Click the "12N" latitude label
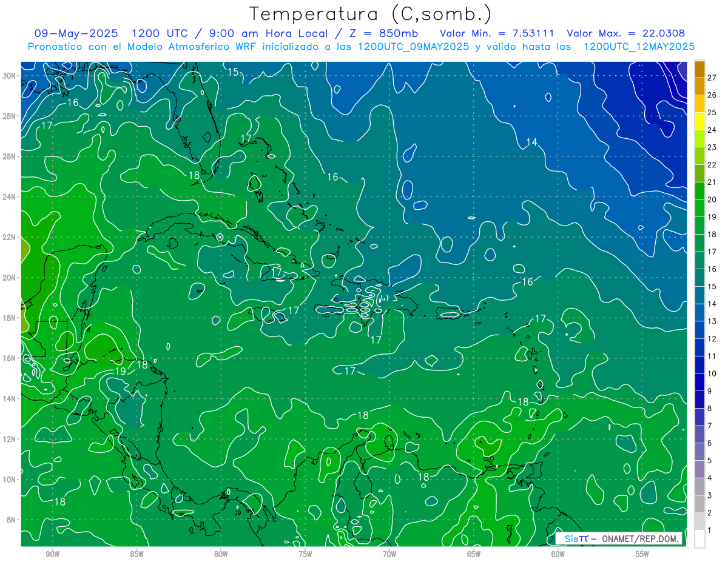 point(10,439)
